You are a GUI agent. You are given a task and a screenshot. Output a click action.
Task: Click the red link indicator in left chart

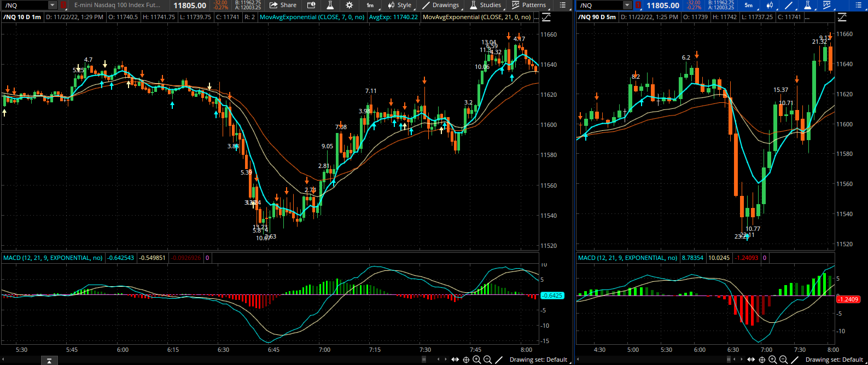click(63, 5)
